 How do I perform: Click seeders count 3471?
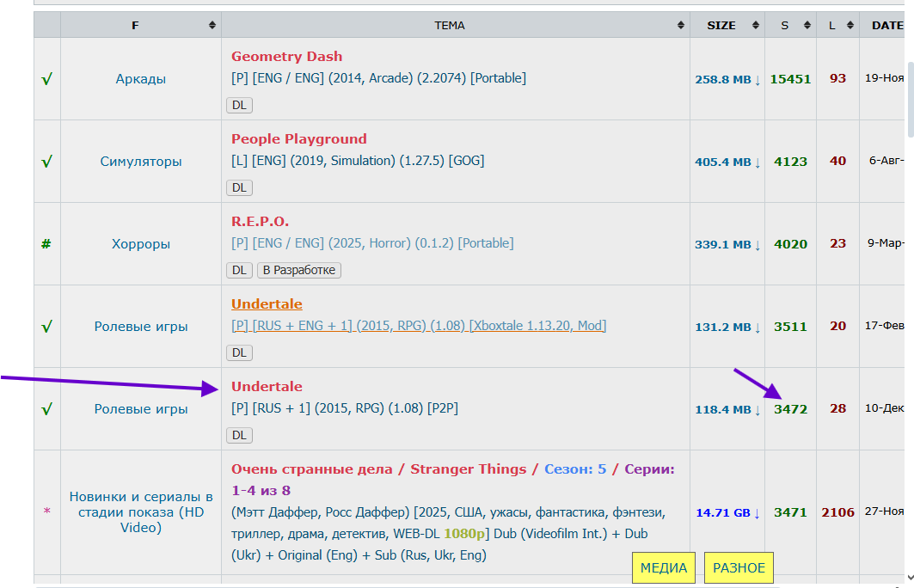tap(790, 512)
